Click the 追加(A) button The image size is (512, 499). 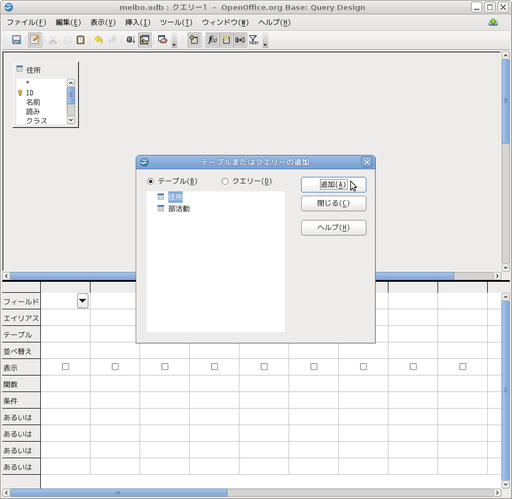pyautogui.click(x=334, y=185)
